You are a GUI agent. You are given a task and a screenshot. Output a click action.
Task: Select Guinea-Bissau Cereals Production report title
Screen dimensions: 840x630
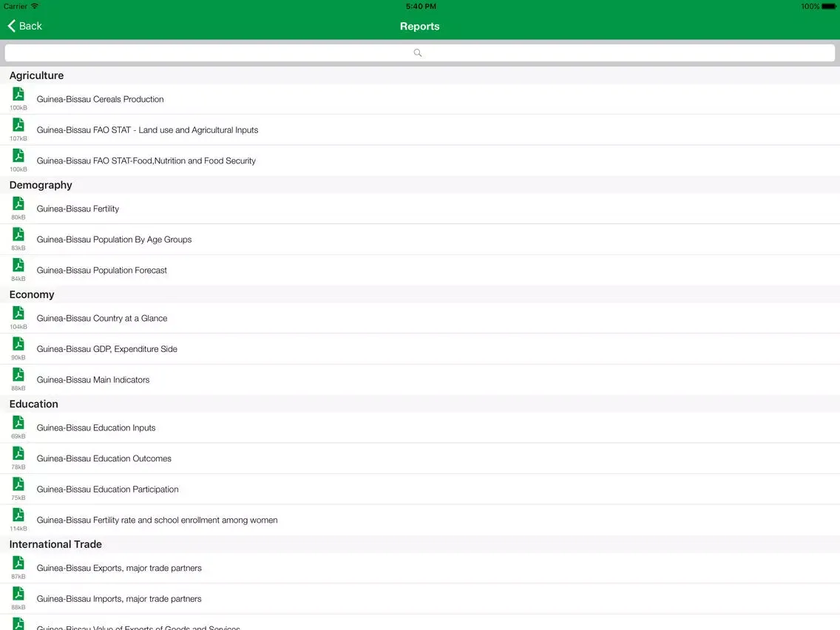100,99
